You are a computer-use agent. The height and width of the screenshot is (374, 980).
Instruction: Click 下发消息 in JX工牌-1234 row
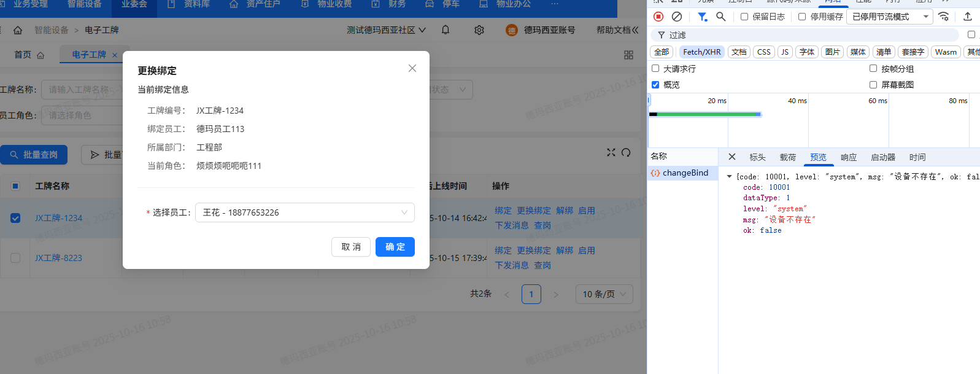pos(512,225)
